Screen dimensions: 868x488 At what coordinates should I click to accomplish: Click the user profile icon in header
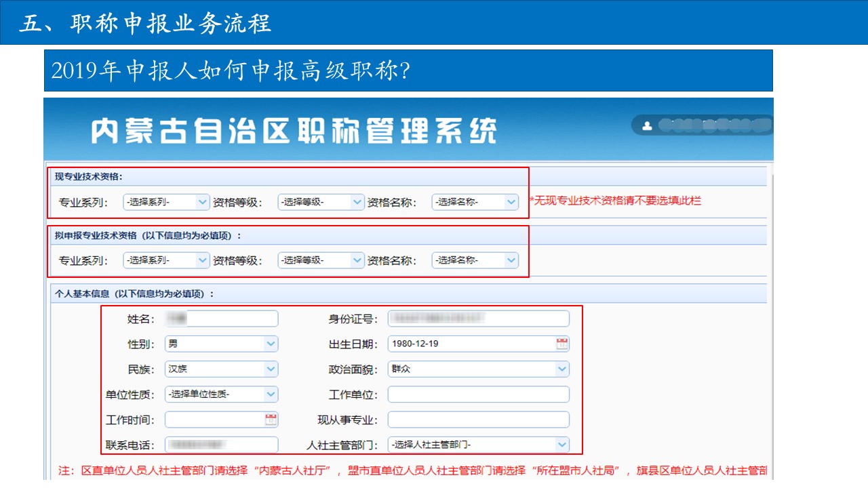pos(647,125)
